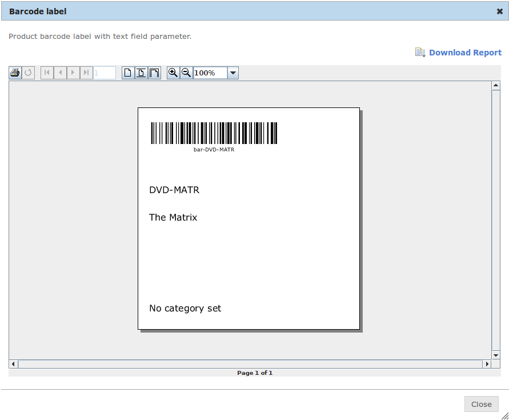Select the zoom-in magnifier icon

(173, 73)
